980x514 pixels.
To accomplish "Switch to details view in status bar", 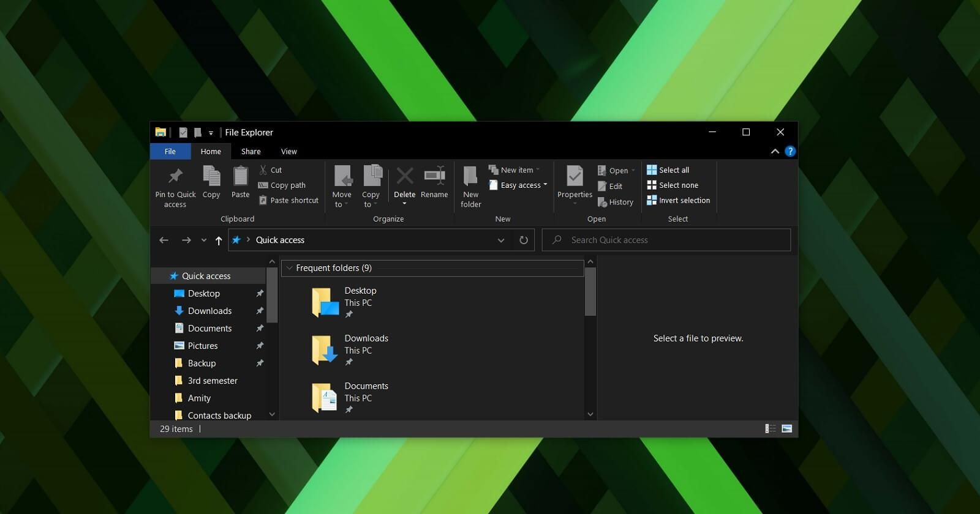I will pyautogui.click(x=771, y=429).
